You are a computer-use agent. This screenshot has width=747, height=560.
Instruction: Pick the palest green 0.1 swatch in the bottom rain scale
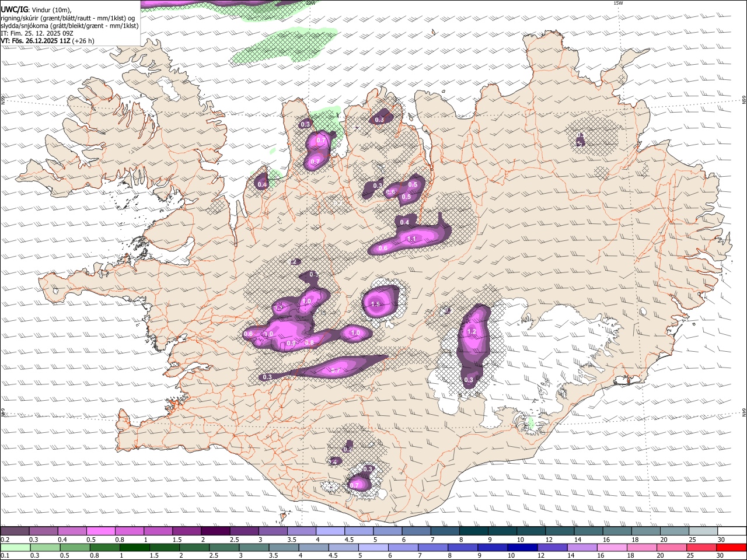click(x=15, y=547)
